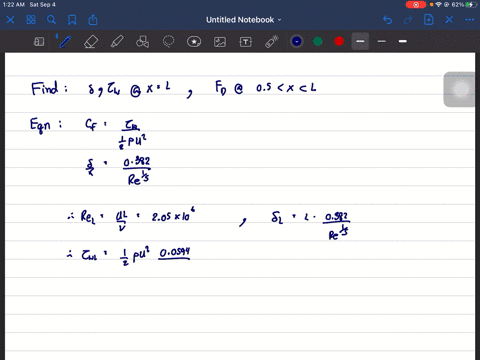The width and height of the screenshot is (480, 360).
Task: Select the Elements sticker tool
Action: [x=194, y=42]
